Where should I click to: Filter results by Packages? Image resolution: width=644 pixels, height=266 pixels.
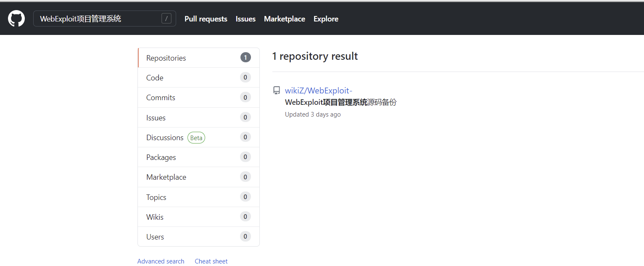tap(161, 157)
